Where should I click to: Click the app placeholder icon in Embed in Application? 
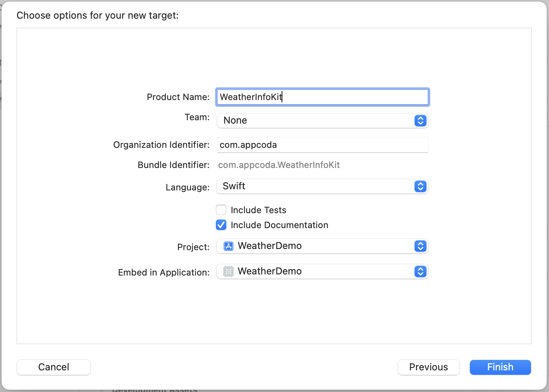point(228,271)
